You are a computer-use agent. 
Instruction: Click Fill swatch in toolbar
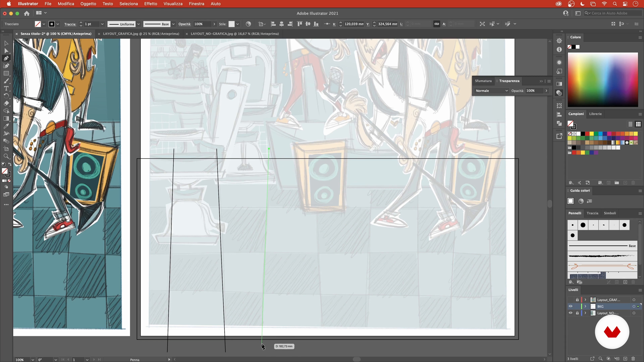5,171
